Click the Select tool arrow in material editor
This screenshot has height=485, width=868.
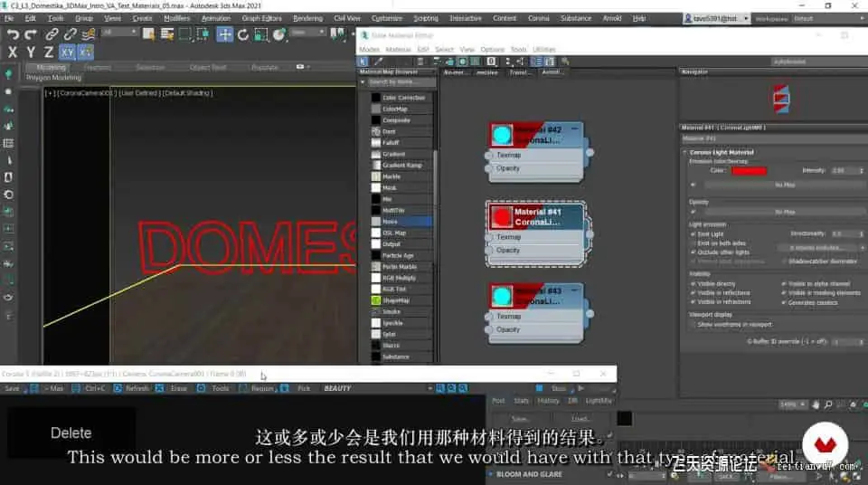coord(363,62)
